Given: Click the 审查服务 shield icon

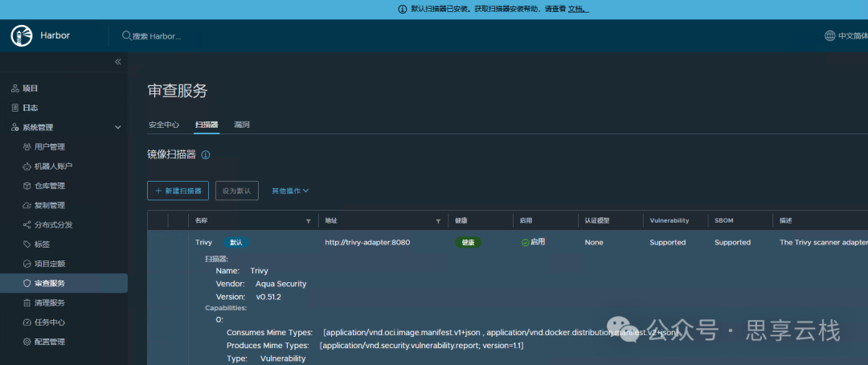Looking at the screenshot, I should point(27,283).
